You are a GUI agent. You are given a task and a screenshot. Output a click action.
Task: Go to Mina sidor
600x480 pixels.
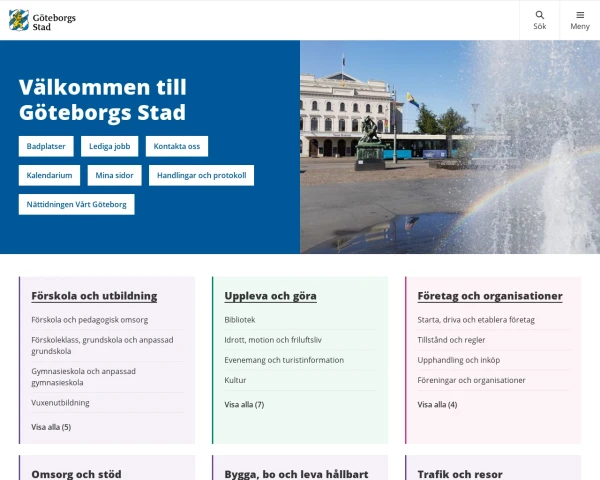tap(114, 175)
